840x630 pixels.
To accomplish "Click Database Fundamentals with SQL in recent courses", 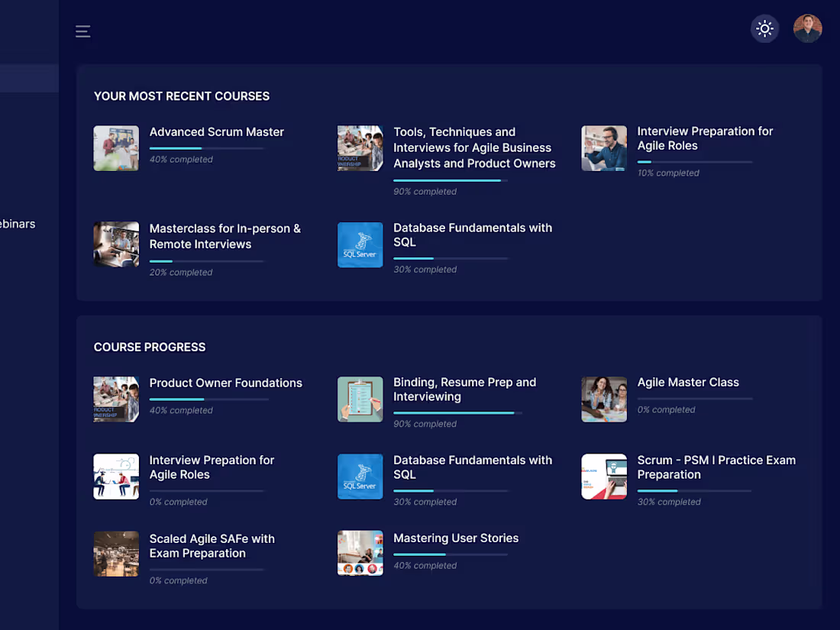I will coord(473,234).
